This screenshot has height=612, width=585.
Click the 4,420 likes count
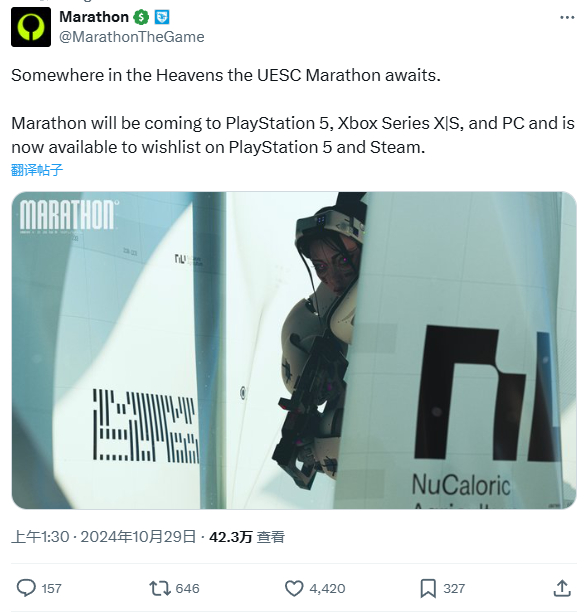point(327,589)
